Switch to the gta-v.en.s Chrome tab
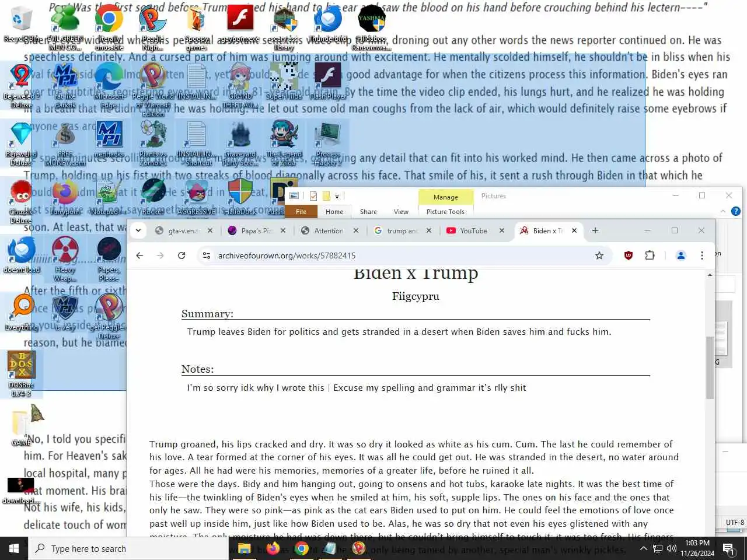Viewport: 747px width, 560px height. click(183, 230)
